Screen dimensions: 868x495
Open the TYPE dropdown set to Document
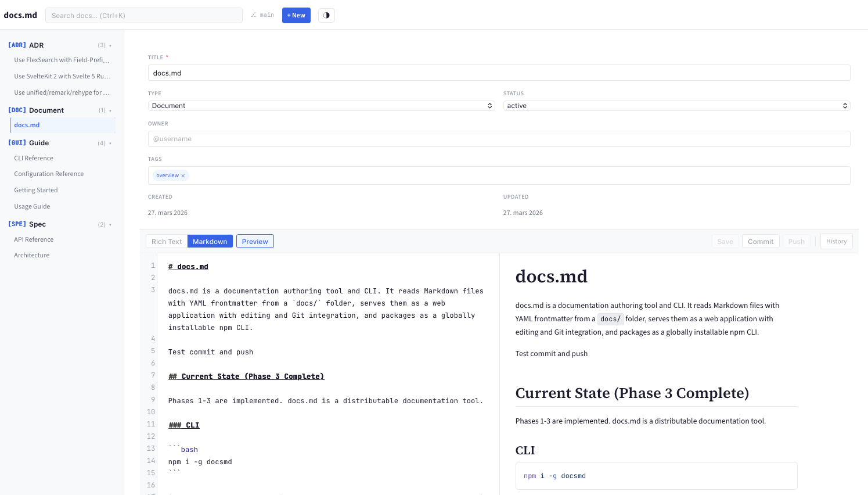pyautogui.click(x=321, y=106)
